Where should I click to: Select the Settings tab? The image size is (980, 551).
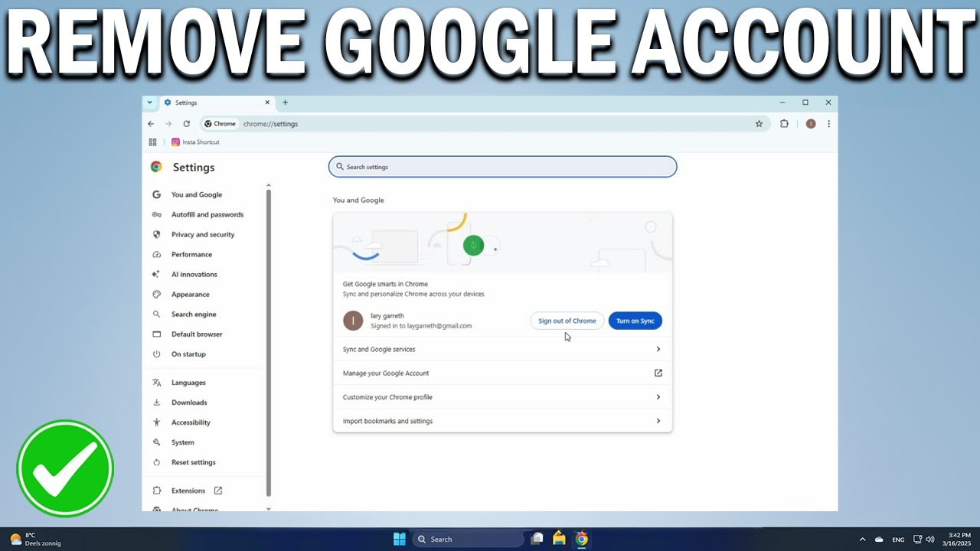[217, 103]
